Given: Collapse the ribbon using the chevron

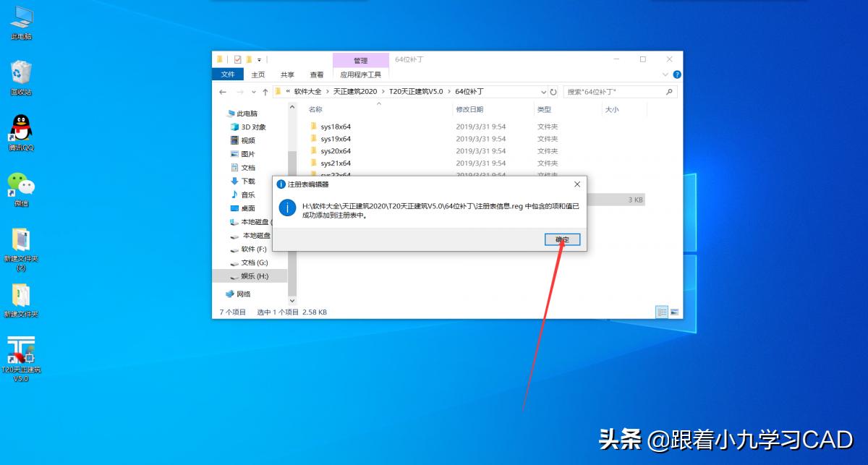Looking at the screenshot, I should pyautogui.click(x=665, y=74).
